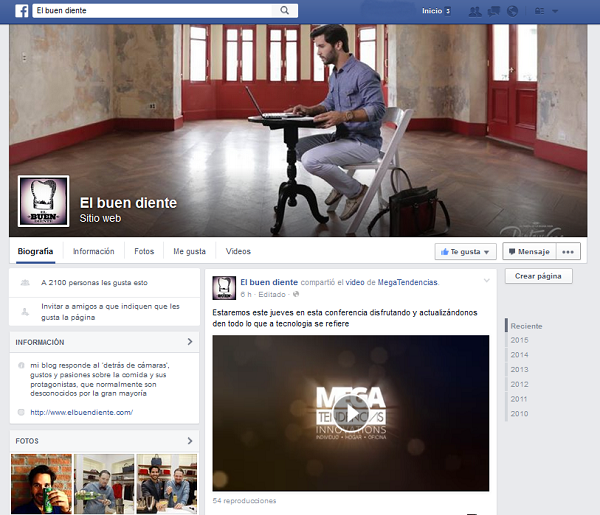Click the website icon beside elbuendiente URL
The width and height of the screenshot is (600, 515).
point(21,412)
